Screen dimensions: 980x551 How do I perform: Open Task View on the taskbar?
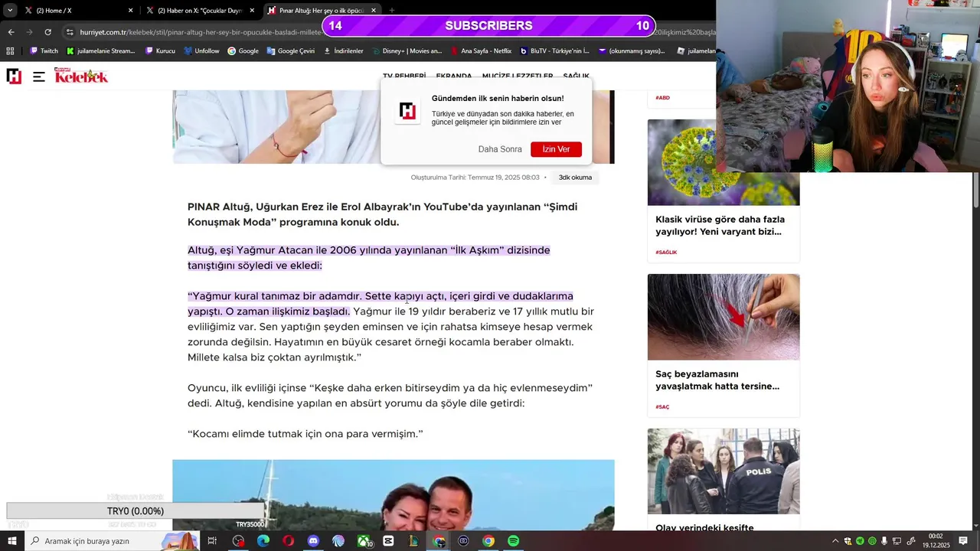pos(212,541)
